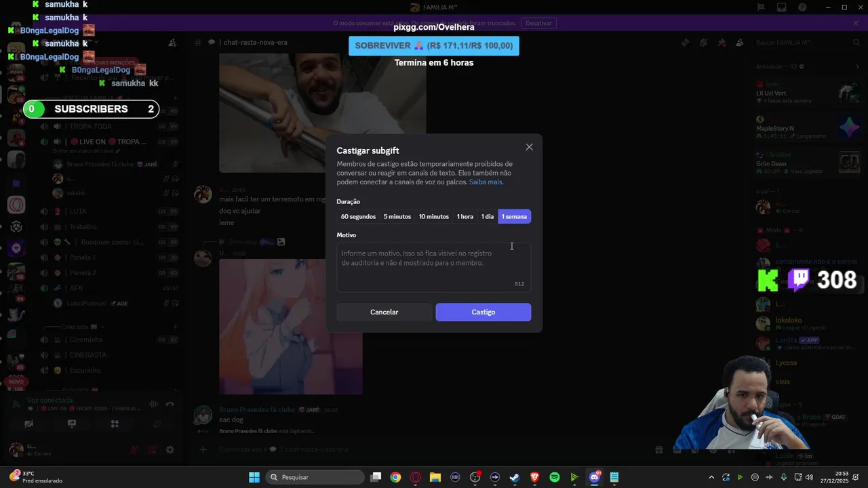This screenshot has width=868, height=488.
Task: Close the Castigar subgift dialog
Action: pyautogui.click(x=529, y=147)
